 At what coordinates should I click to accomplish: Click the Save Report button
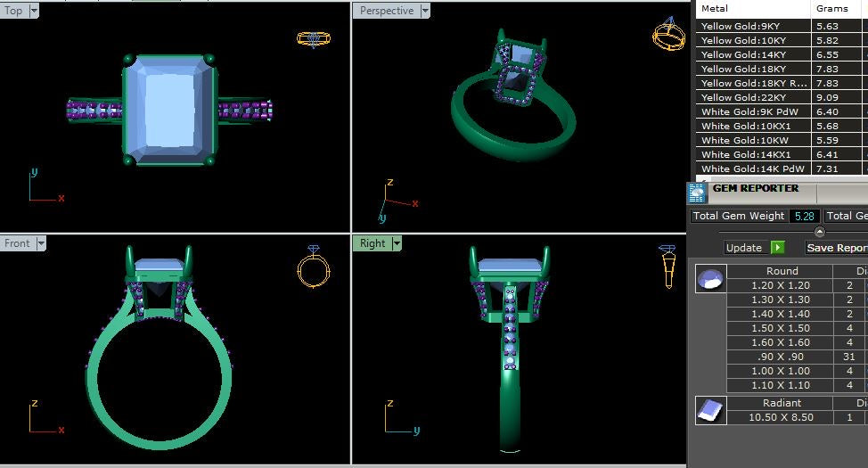[836, 248]
